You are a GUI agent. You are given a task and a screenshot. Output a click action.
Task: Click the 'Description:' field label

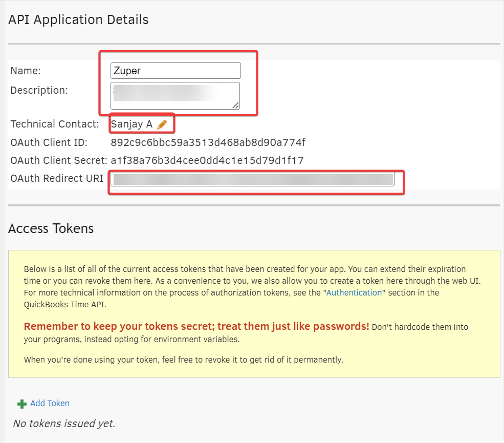click(x=39, y=91)
